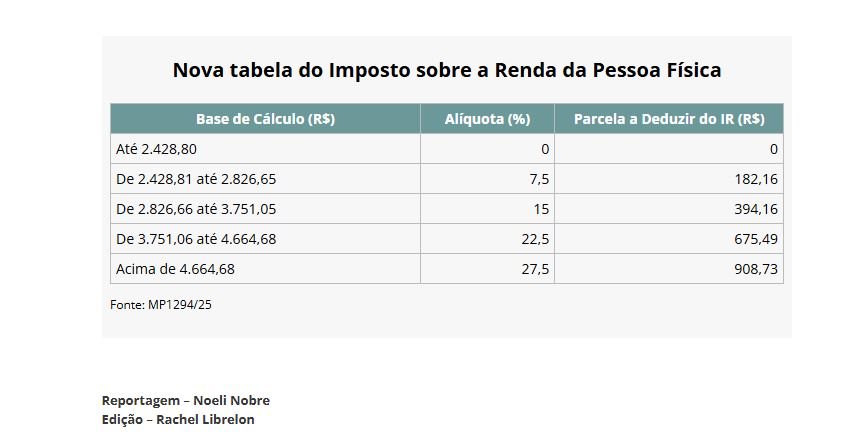The width and height of the screenshot is (847, 439).
Task: Click the Reportagem – Noeli Nobre credit
Action: pyautogui.click(x=185, y=400)
